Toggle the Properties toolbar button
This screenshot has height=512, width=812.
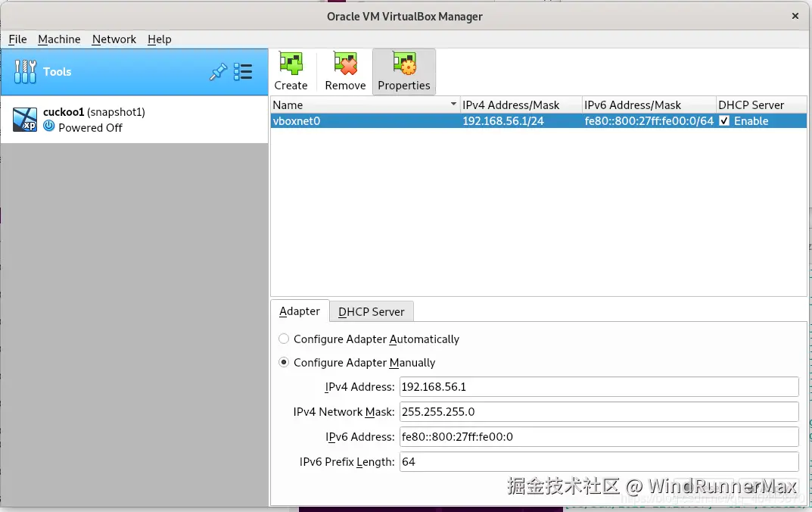pos(404,71)
